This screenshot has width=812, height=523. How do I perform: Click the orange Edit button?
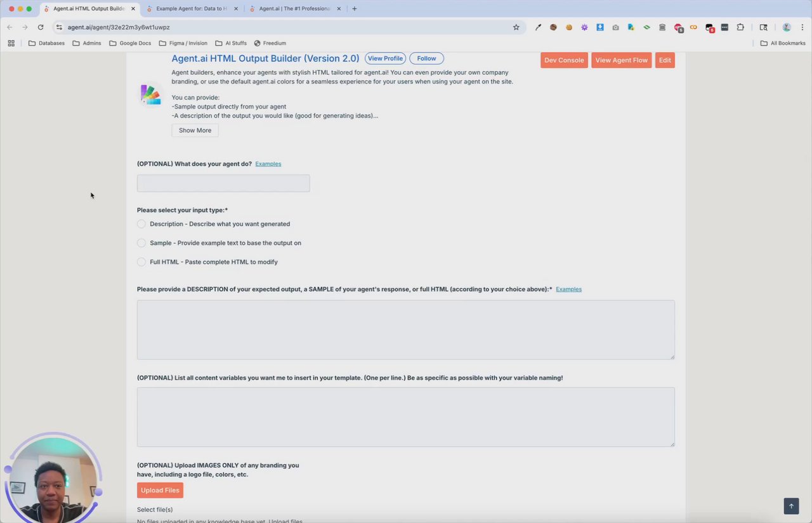click(x=665, y=60)
